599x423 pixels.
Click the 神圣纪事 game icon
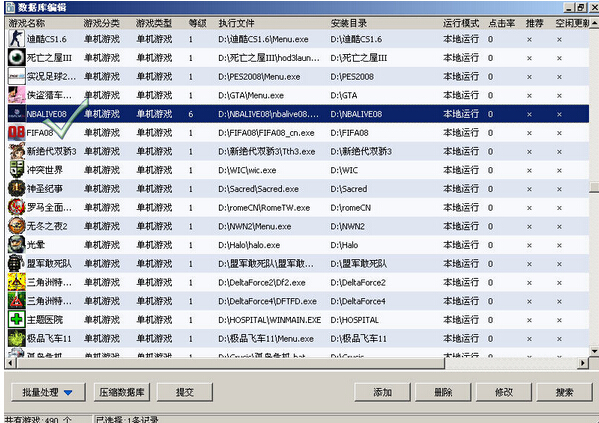coord(16,189)
